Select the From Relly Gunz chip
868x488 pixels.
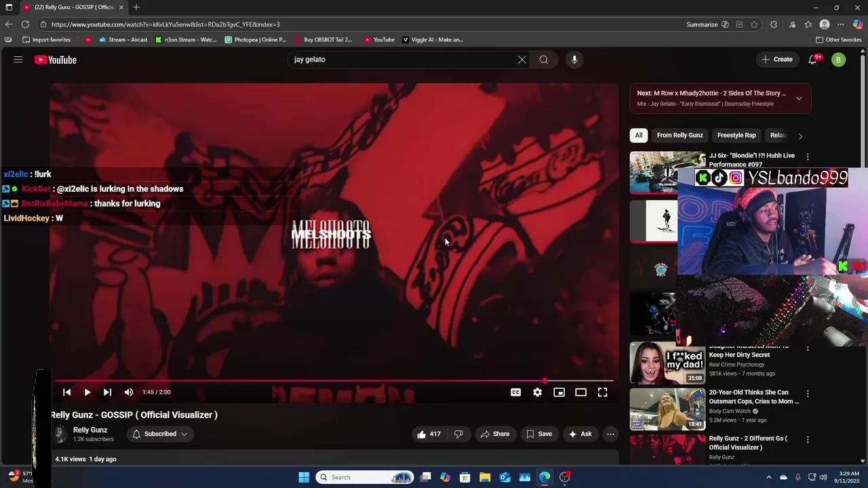(680, 136)
